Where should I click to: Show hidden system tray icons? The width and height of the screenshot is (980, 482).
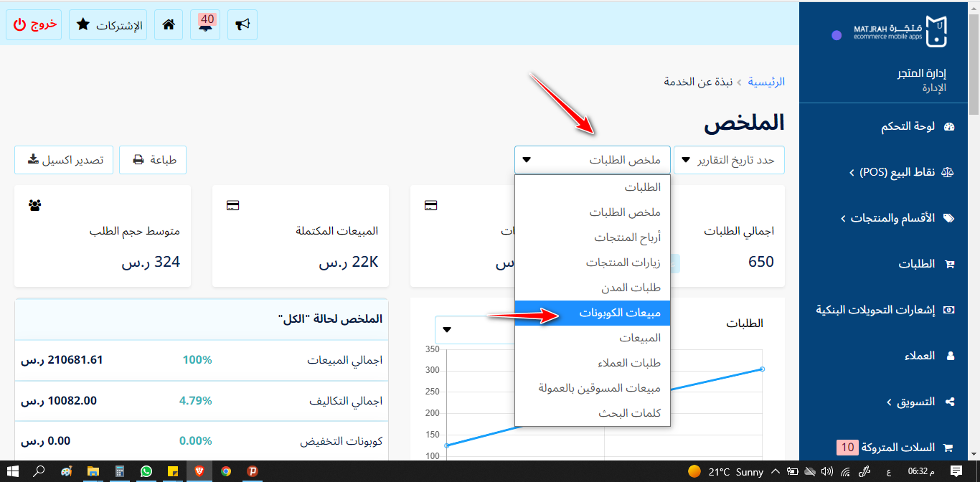coord(775,471)
